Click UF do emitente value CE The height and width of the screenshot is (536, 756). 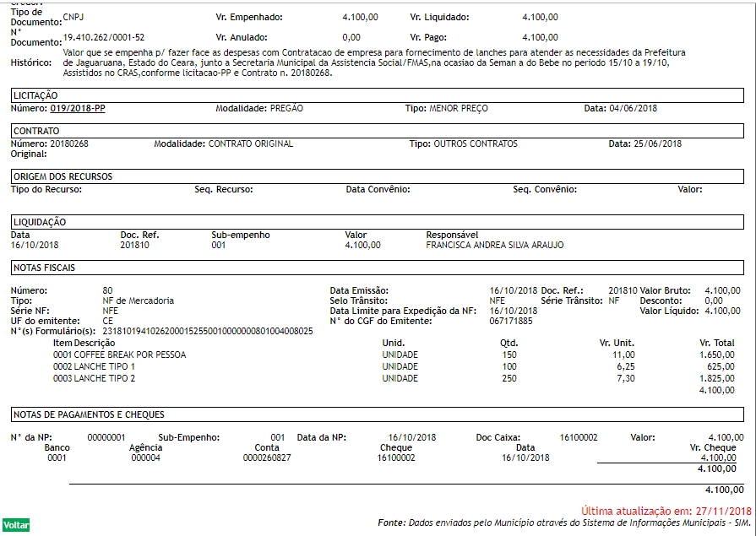pyautogui.click(x=108, y=321)
